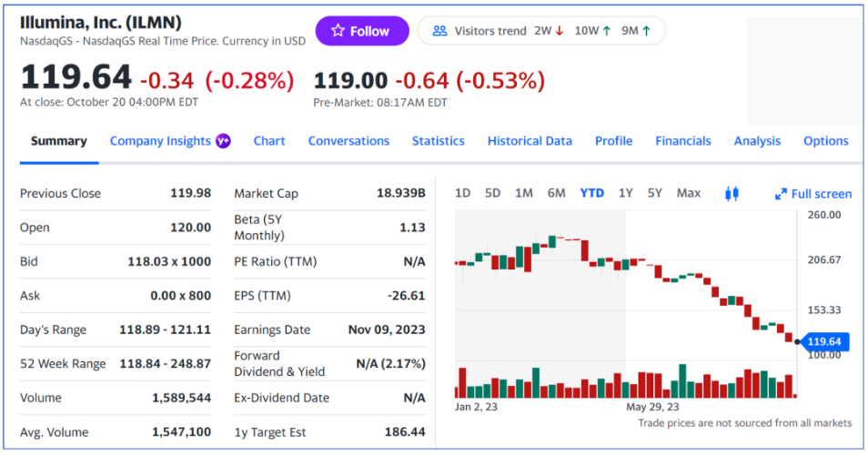Open the Historical Data tab
The width and height of the screenshot is (868, 457).
(530, 141)
